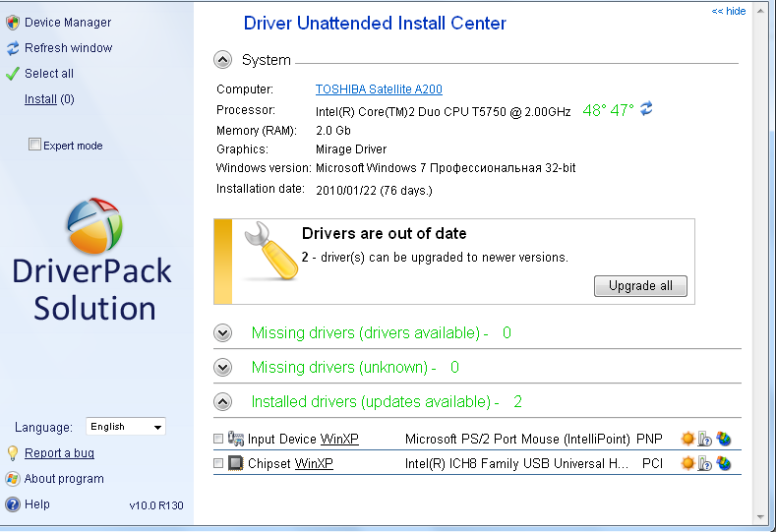Click the Device Manager menu item
Image resolution: width=776 pixels, height=532 pixels.
pos(68,23)
